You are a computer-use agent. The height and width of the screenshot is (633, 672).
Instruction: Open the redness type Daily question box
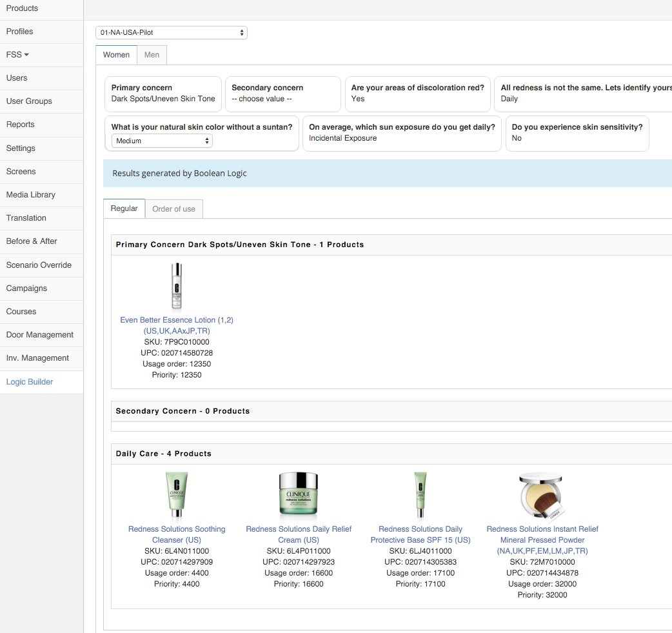(583, 94)
